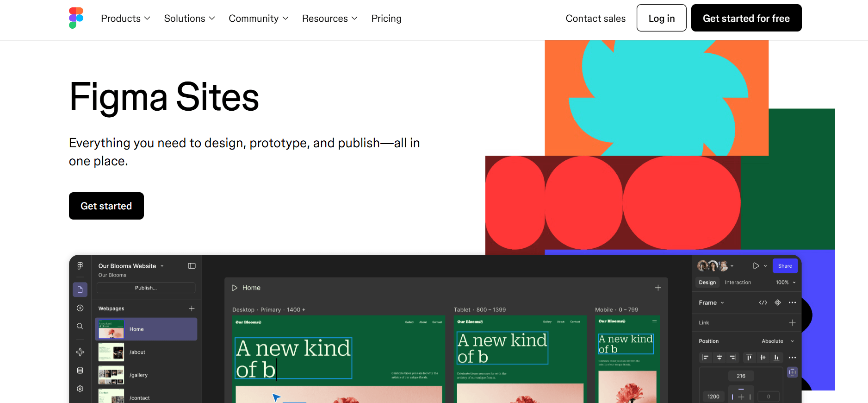Open the Pricing menu item
The height and width of the screenshot is (403, 868).
coord(386,19)
